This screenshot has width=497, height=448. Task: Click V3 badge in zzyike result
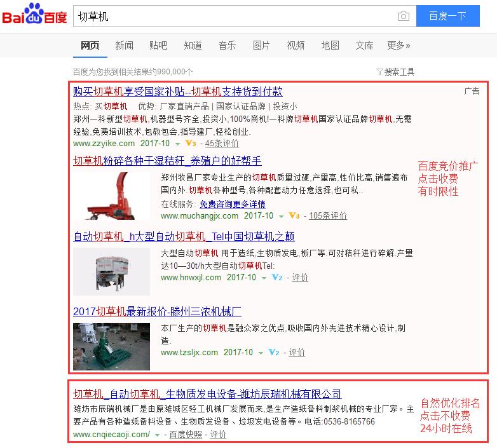click(x=191, y=143)
